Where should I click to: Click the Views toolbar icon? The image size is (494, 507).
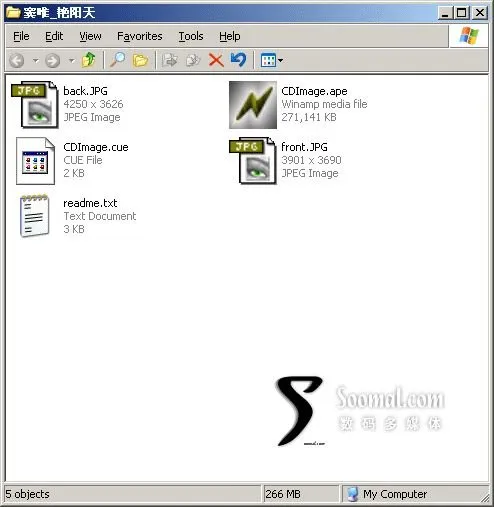tap(268, 60)
